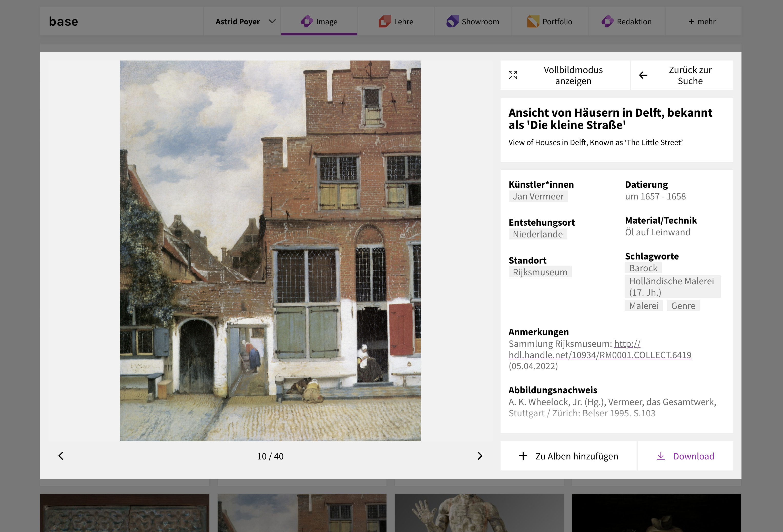Open the hdl.handle.net Rijksmuseum link
The image size is (783, 532).
tap(600, 355)
